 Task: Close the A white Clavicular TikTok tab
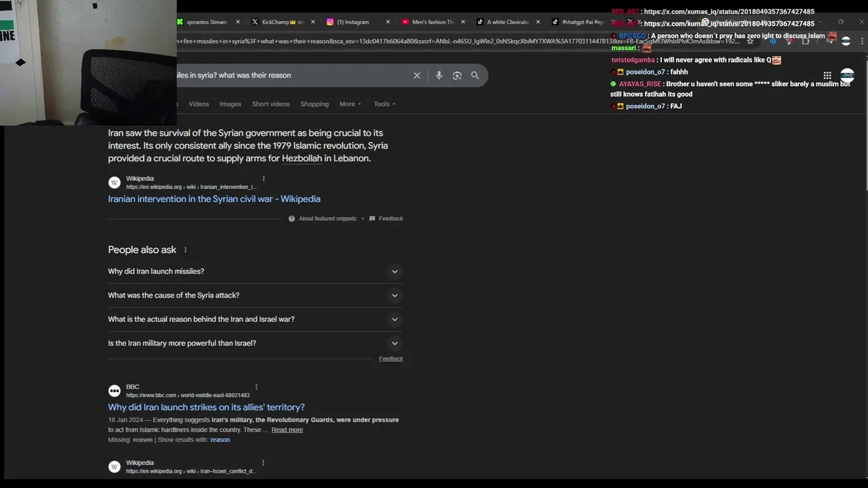[538, 22]
